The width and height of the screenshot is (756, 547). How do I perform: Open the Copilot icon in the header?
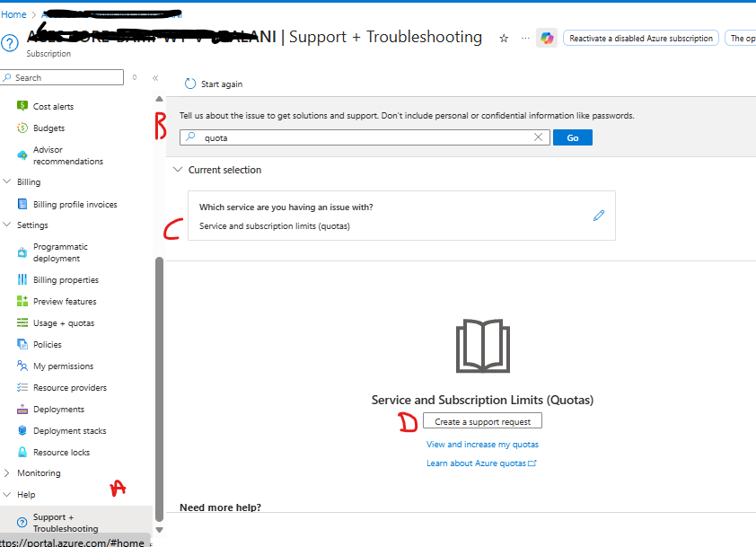click(x=547, y=38)
